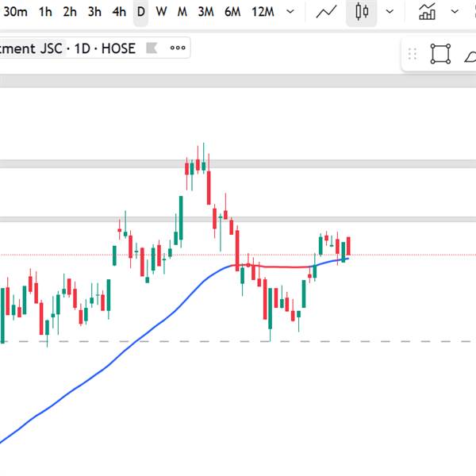Switch to 1h timeframe

pyautogui.click(x=45, y=12)
